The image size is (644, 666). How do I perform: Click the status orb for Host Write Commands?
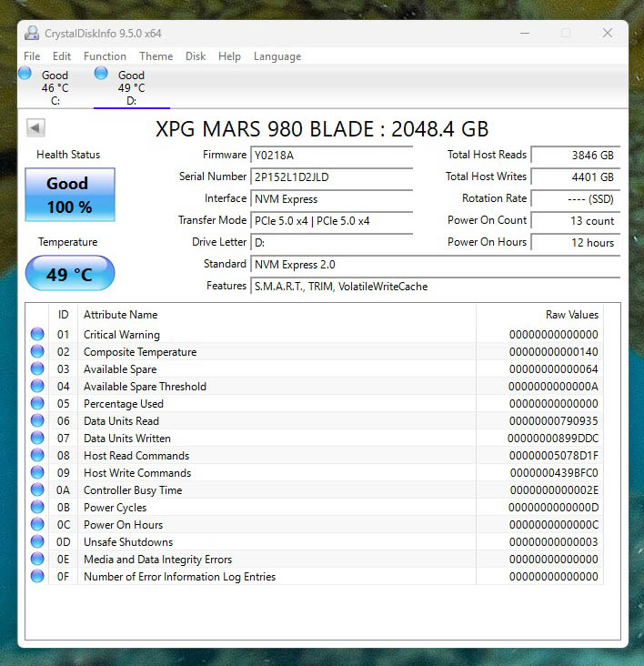37,473
